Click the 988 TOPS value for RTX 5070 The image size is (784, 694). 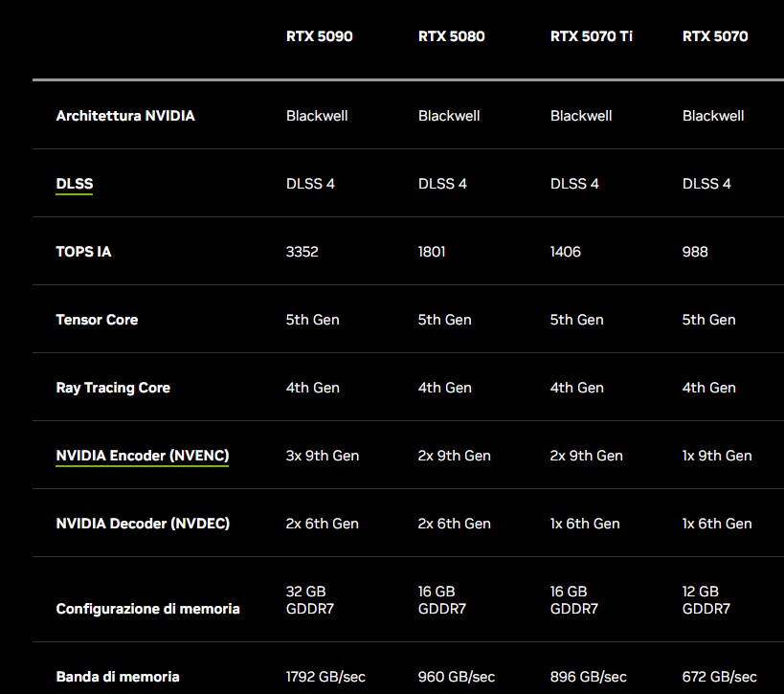(695, 252)
